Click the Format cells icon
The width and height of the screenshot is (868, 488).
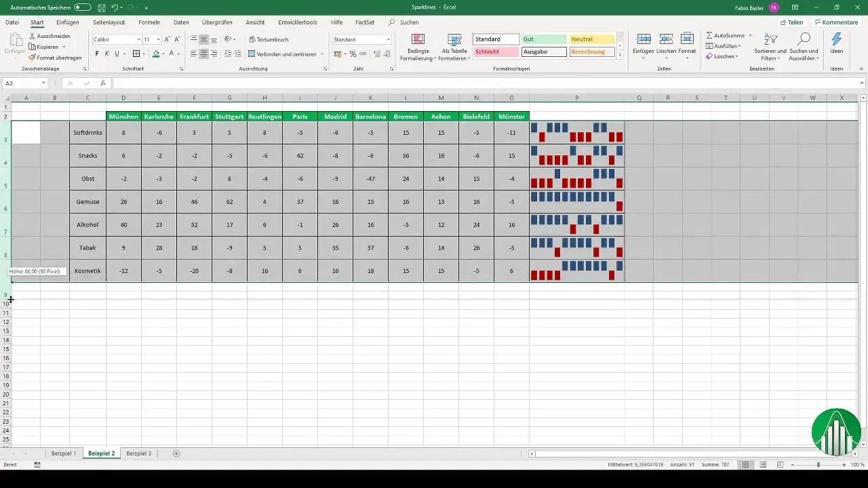687,39
